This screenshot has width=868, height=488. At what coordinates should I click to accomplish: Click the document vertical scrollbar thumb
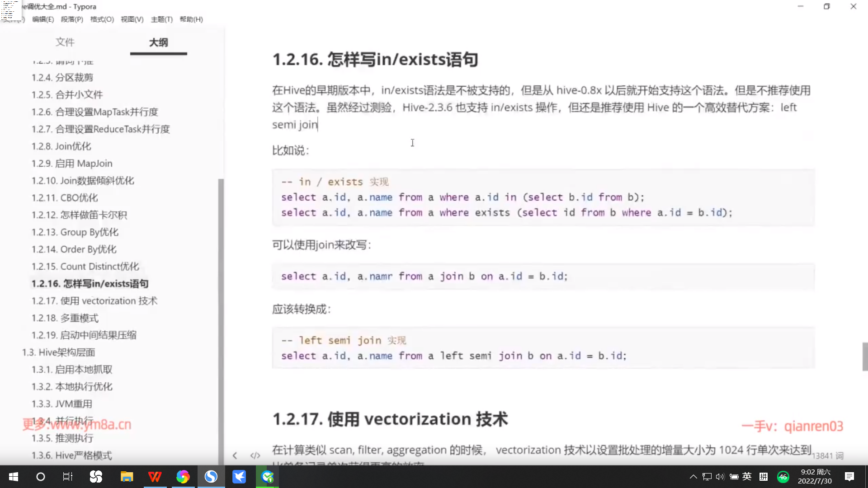(865, 356)
